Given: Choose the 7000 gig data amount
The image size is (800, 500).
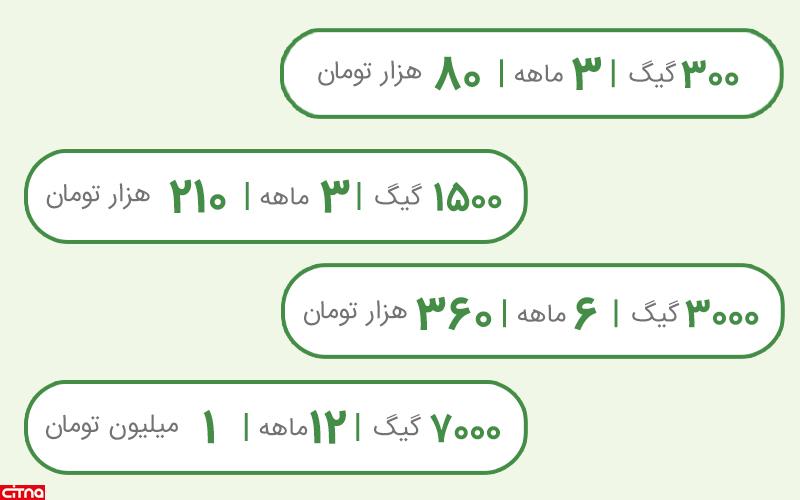Looking at the screenshot, I should (466, 429).
